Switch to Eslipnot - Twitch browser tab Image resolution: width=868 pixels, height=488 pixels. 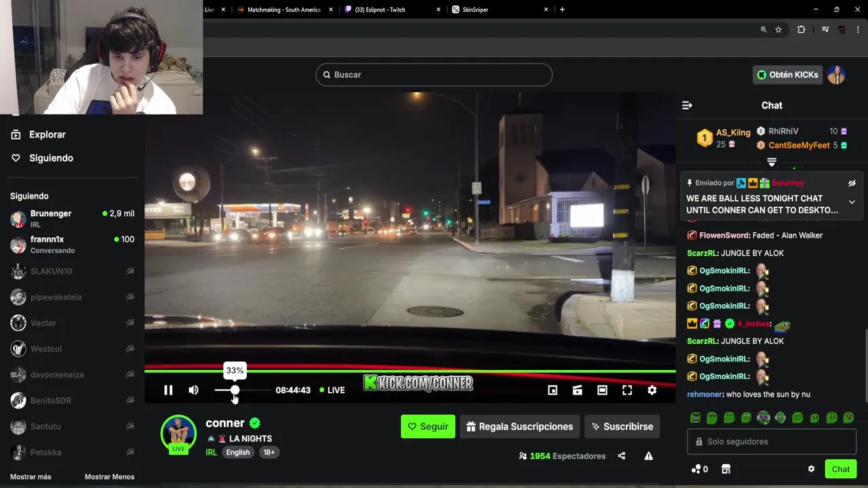point(391,9)
